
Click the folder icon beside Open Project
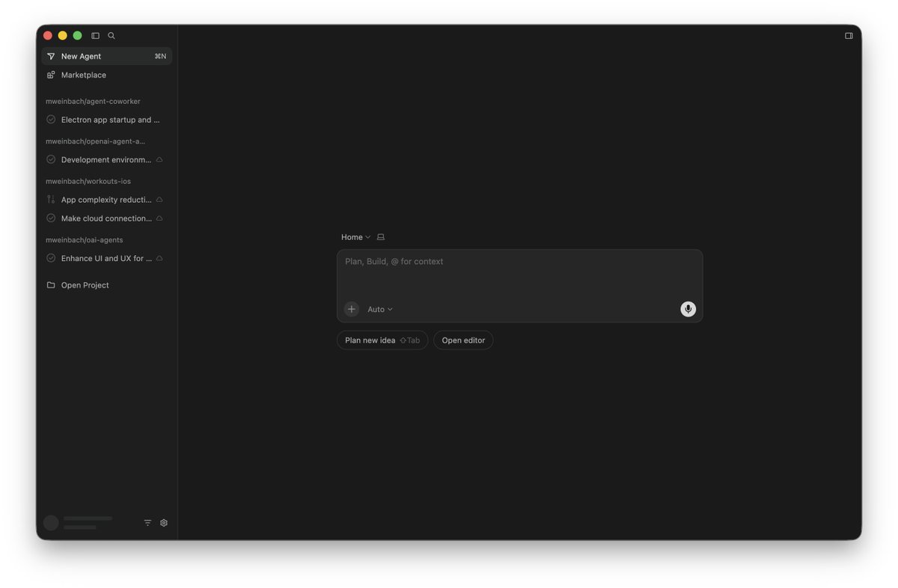pos(51,285)
